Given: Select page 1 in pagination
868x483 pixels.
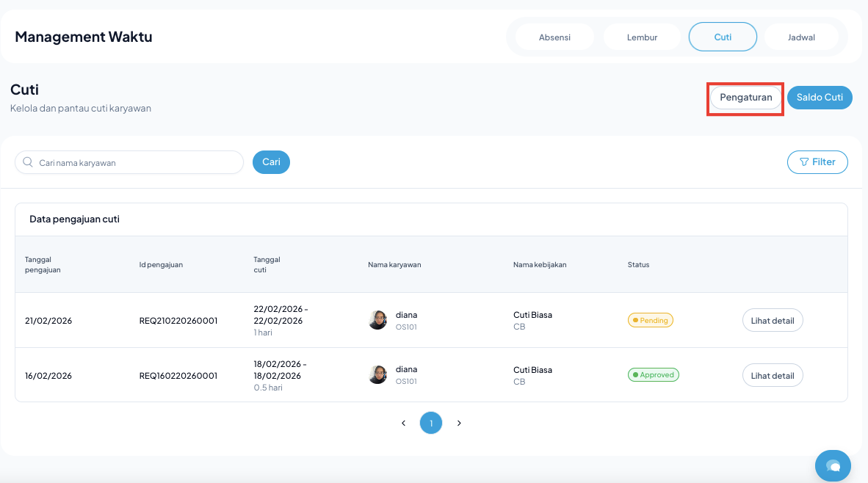Looking at the screenshot, I should coord(431,424).
